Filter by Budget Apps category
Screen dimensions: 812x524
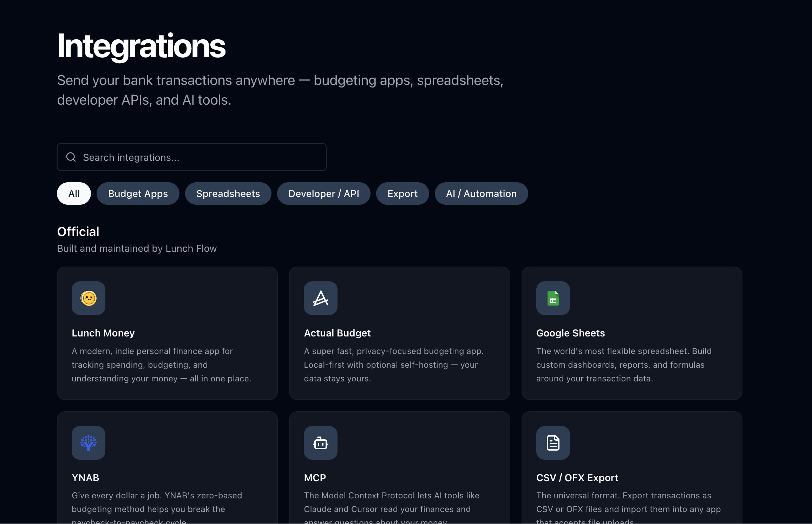point(138,194)
